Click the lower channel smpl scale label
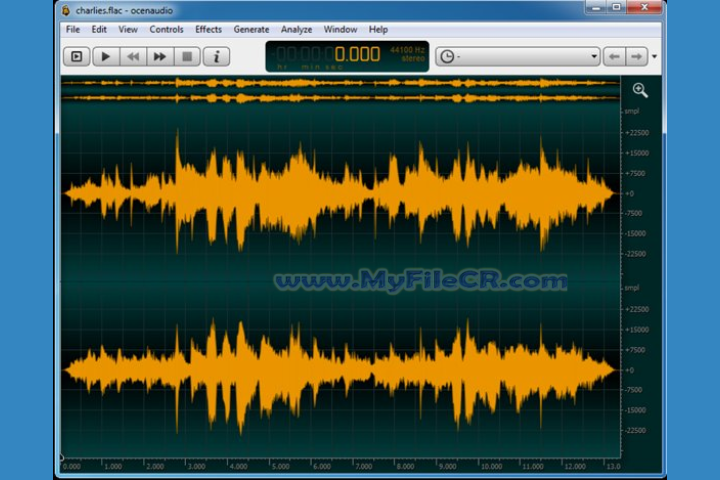 tap(631, 288)
